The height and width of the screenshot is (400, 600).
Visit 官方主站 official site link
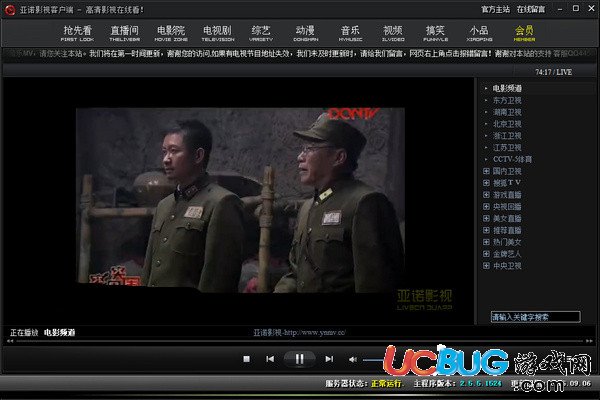(495, 9)
